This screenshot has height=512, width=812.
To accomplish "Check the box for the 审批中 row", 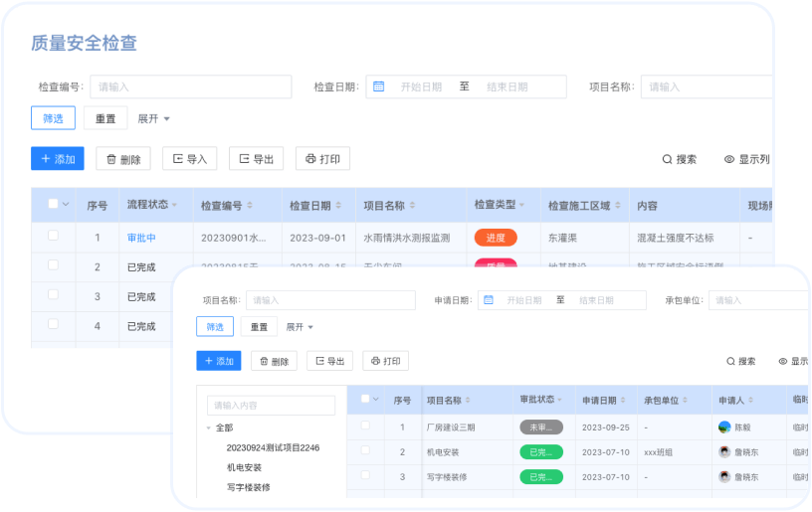I will [x=53, y=237].
